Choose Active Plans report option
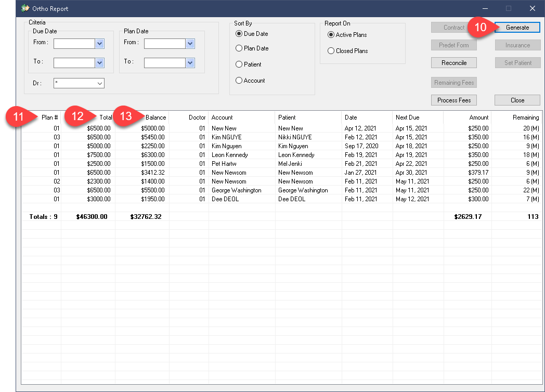Screen dimensions: 545x392 coord(347,35)
